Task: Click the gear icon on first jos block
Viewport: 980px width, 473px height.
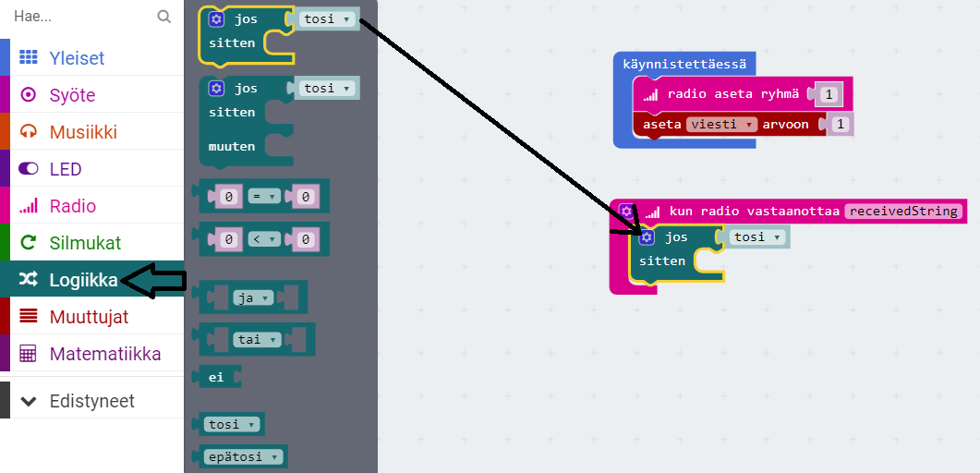Action: [x=216, y=19]
